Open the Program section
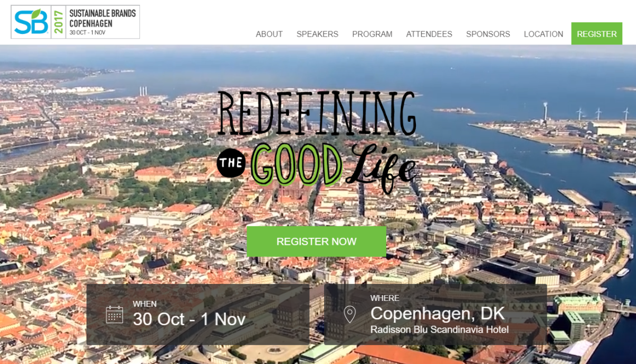 pyautogui.click(x=372, y=34)
